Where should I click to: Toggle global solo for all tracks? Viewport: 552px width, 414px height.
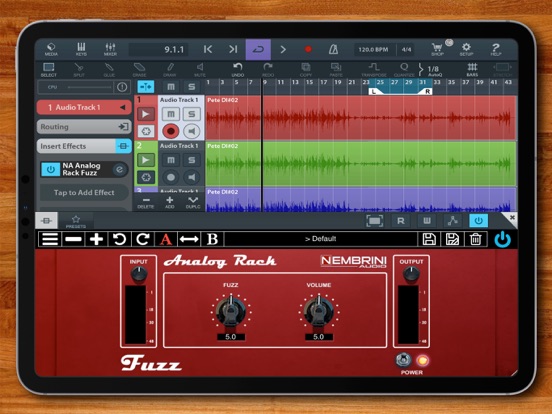click(192, 87)
